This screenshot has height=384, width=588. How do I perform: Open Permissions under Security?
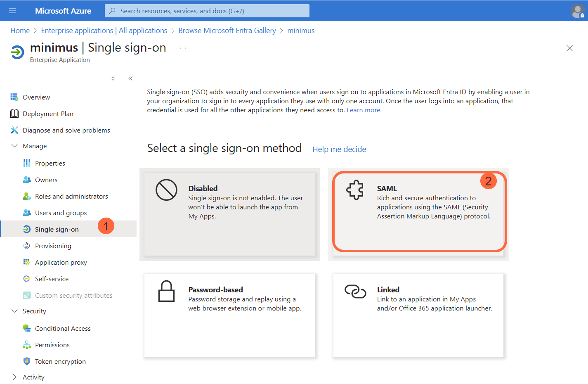coord(52,345)
